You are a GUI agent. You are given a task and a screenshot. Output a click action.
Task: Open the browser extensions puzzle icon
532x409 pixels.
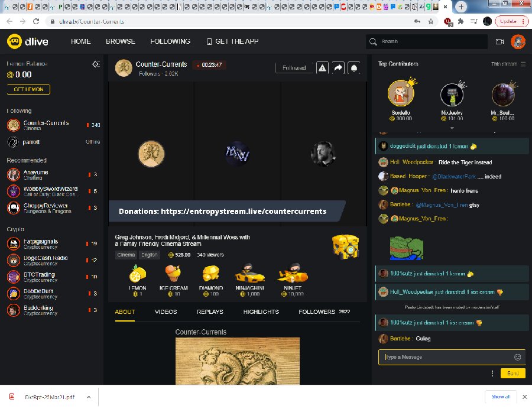(460, 21)
